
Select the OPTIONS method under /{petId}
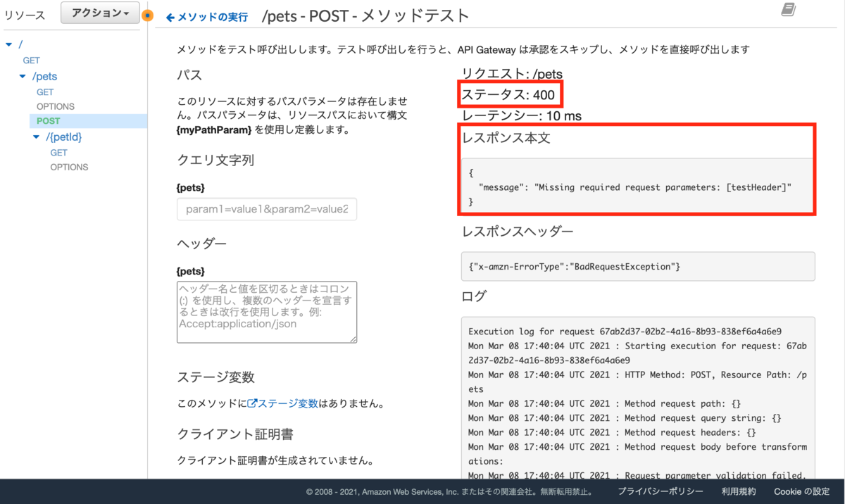point(69,167)
